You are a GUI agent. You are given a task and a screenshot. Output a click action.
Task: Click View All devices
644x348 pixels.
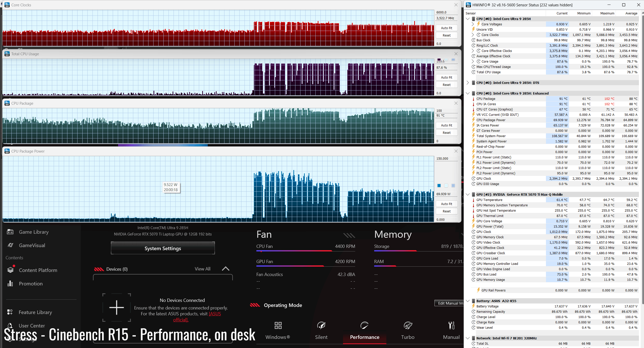coord(202,269)
